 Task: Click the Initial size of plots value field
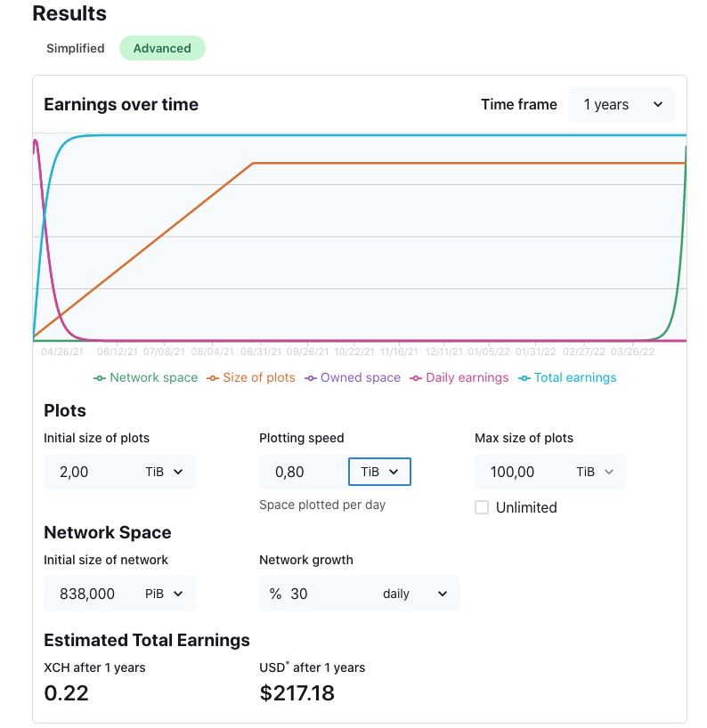pyautogui.click(x=91, y=472)
